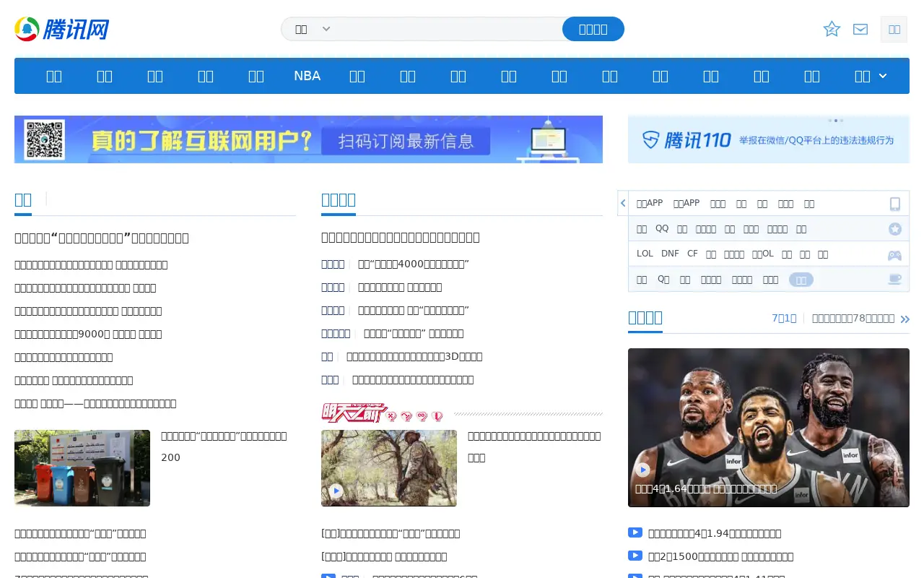
Task: Click the mobile phone icon in links panel
Action: coord(895,204)
